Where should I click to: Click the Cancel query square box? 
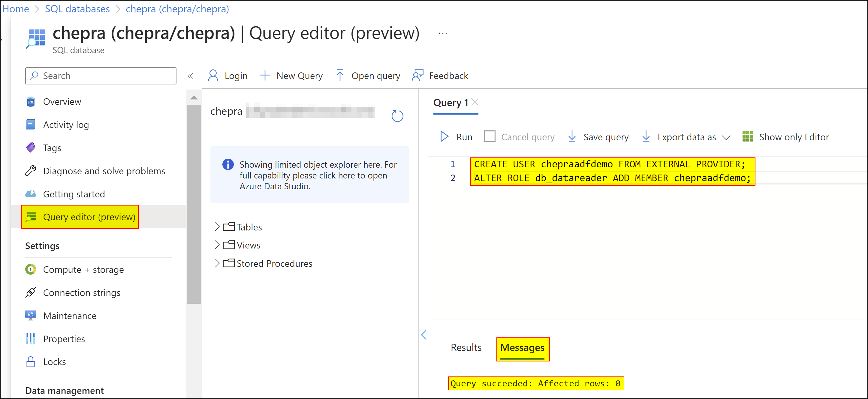coord(489,137)
